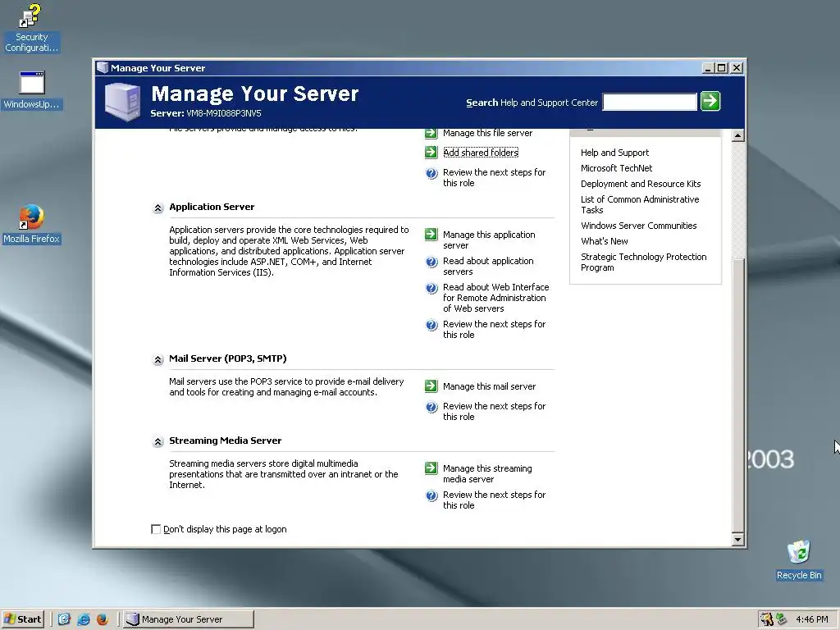Click the Mail Server (POP3, SMTP) heading
The height and width of the screenshot is (630, 840).
pos(228,358)
